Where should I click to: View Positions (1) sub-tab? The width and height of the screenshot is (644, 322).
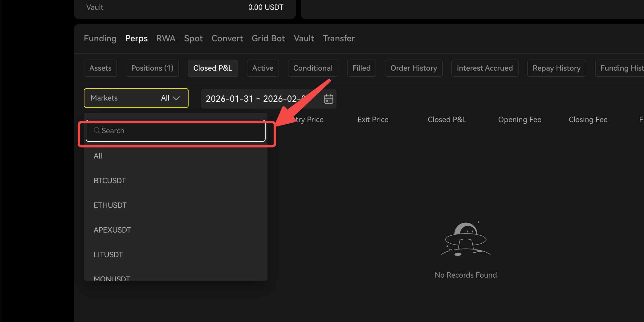[152, 68]
